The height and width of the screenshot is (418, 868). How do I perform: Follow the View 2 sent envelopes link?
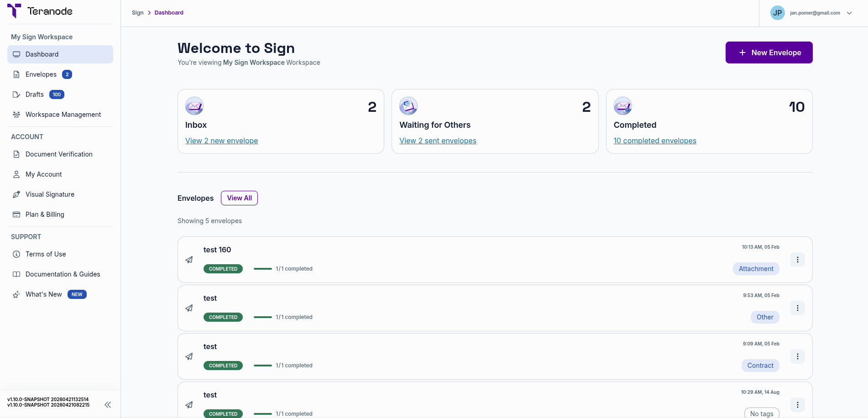[438, 141]
